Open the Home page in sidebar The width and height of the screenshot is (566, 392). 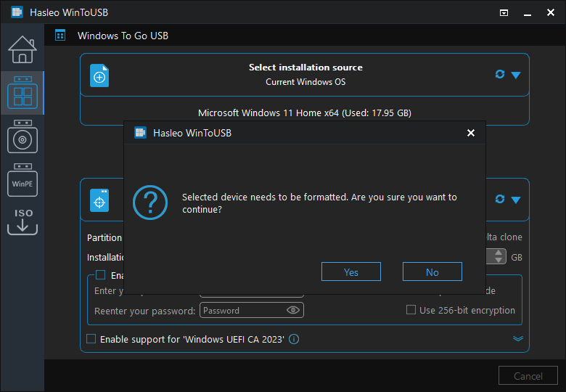coord(22,49)
